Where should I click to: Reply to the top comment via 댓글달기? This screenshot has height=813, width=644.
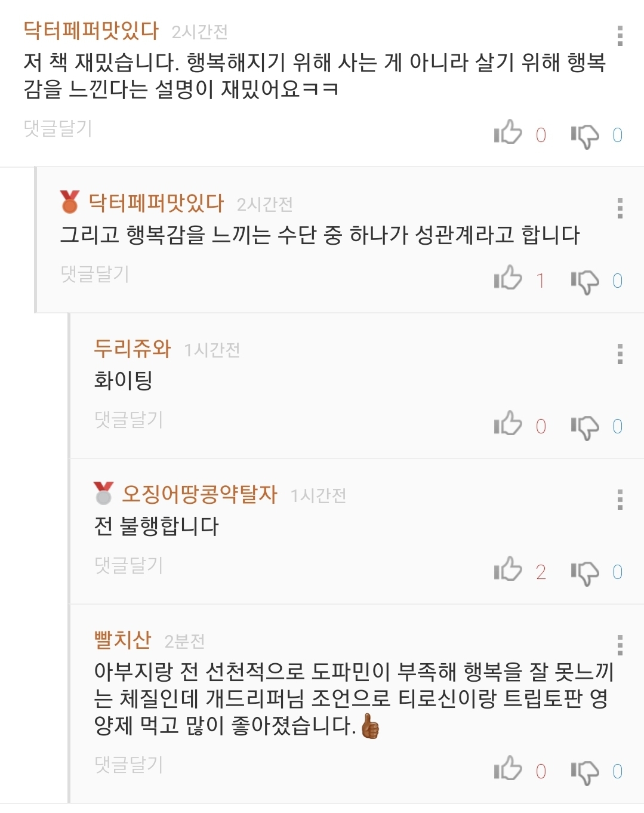[x=58, y=128]
